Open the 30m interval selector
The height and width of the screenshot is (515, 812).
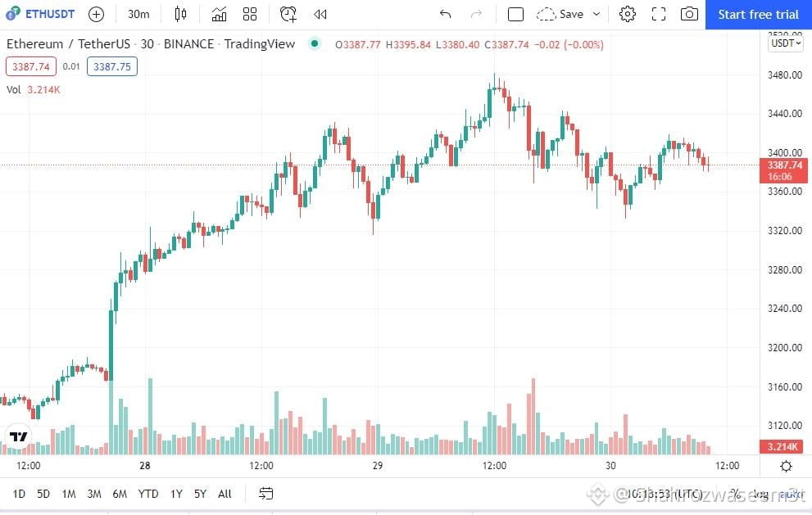[138, 14]
